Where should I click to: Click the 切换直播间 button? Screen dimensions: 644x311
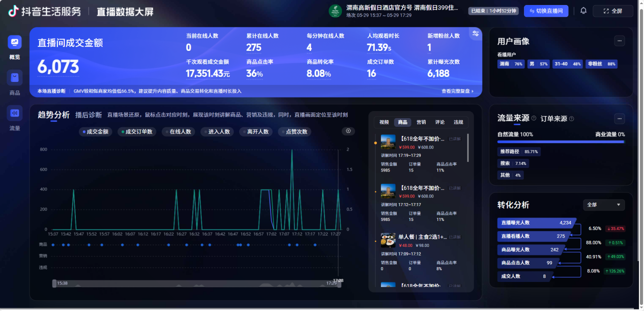[546, 11]
